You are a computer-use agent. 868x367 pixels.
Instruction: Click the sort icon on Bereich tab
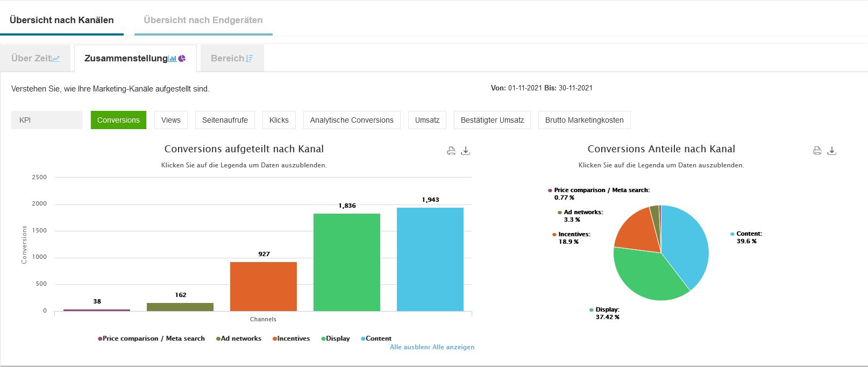249,59
